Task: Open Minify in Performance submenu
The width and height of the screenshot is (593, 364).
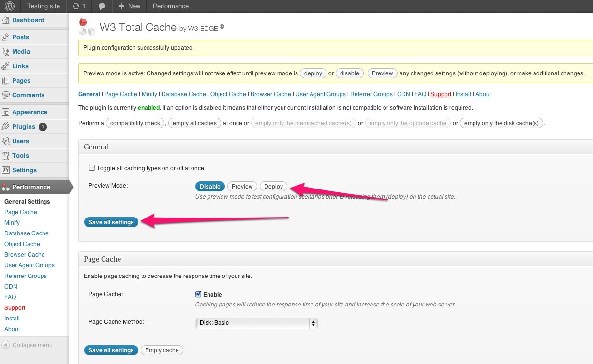Action: (12, 223)
